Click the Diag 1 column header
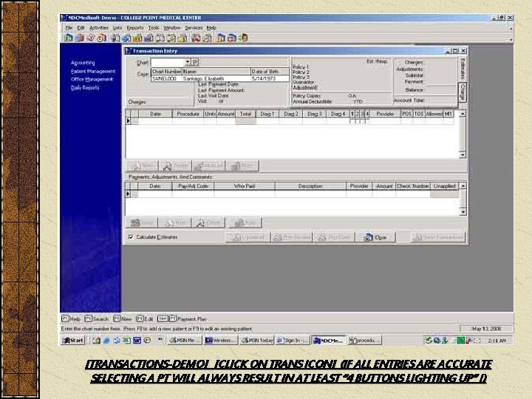 tap(267, 114)
